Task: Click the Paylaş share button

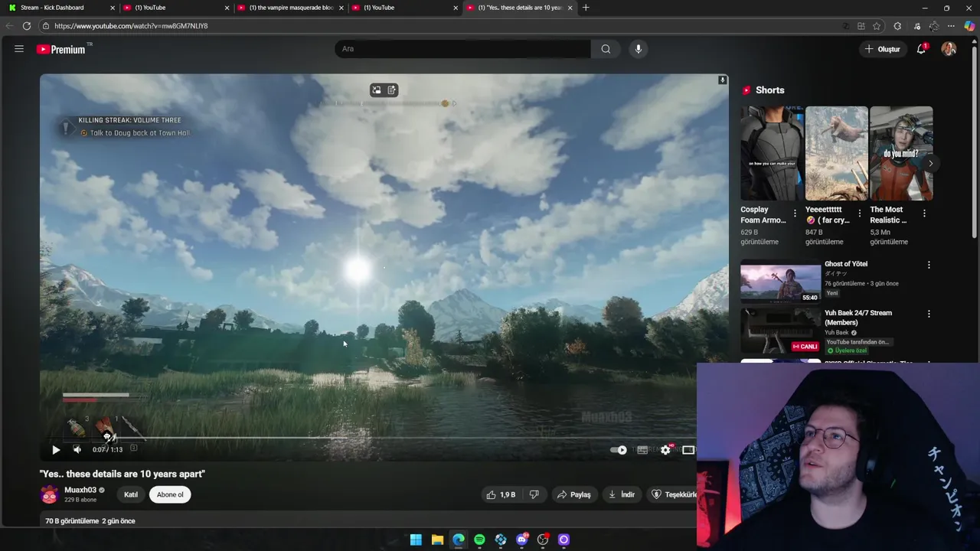Action: (573, 494)
